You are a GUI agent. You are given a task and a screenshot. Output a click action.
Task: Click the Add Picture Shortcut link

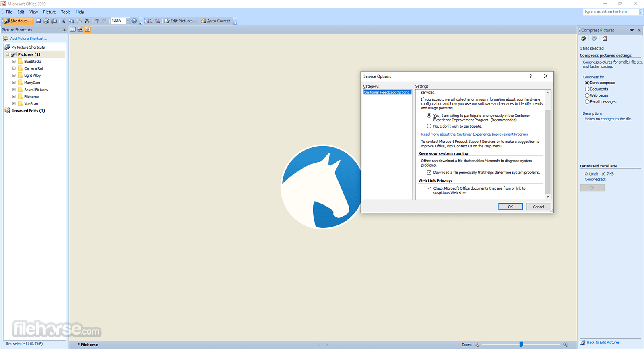click(29, 39)
